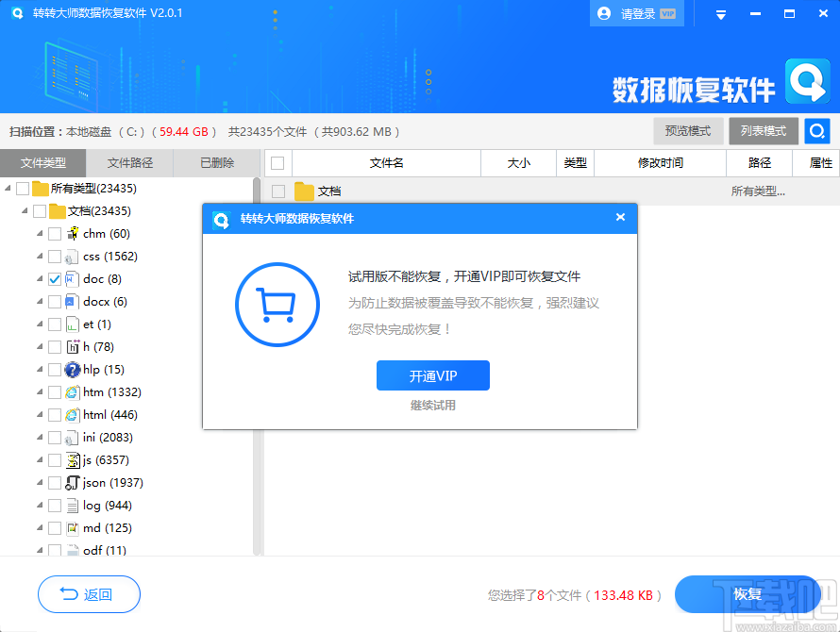Click the 文档 folder icon in tree

point(57,211)
